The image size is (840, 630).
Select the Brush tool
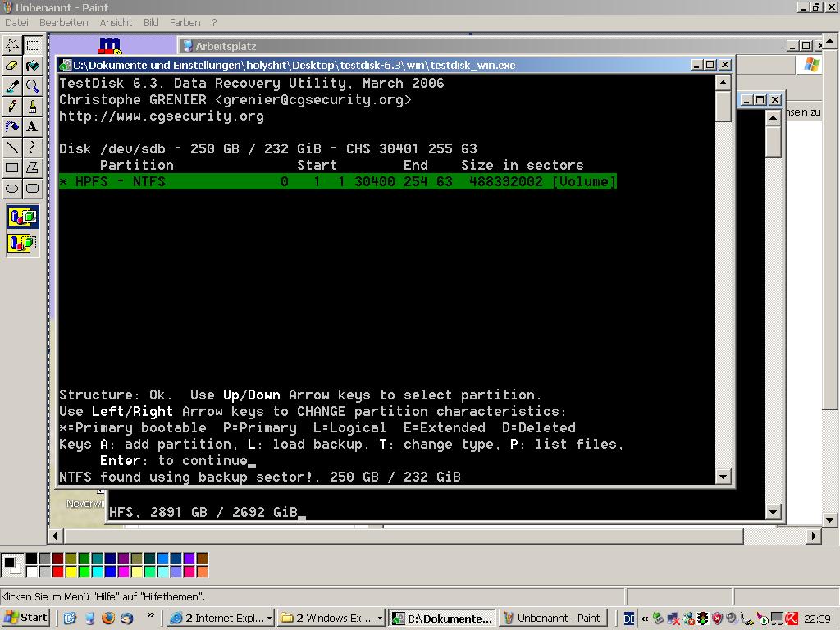coord(33,106)
